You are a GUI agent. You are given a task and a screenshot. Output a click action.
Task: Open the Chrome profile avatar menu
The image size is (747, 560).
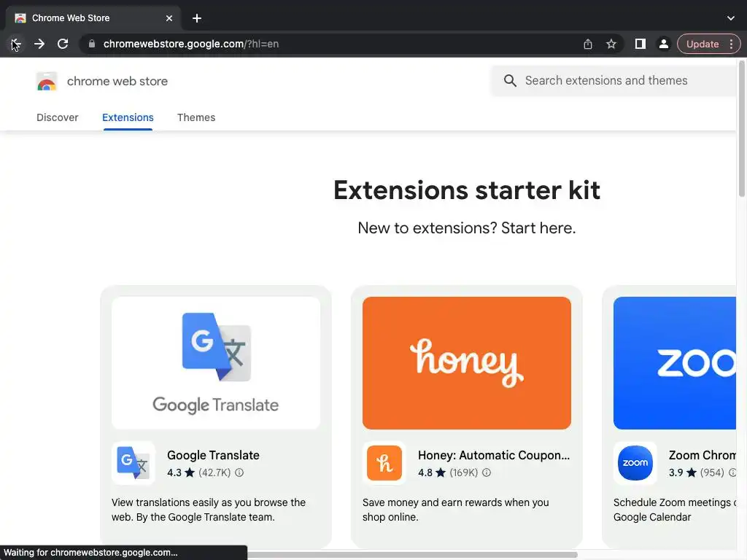coord(663,44)
